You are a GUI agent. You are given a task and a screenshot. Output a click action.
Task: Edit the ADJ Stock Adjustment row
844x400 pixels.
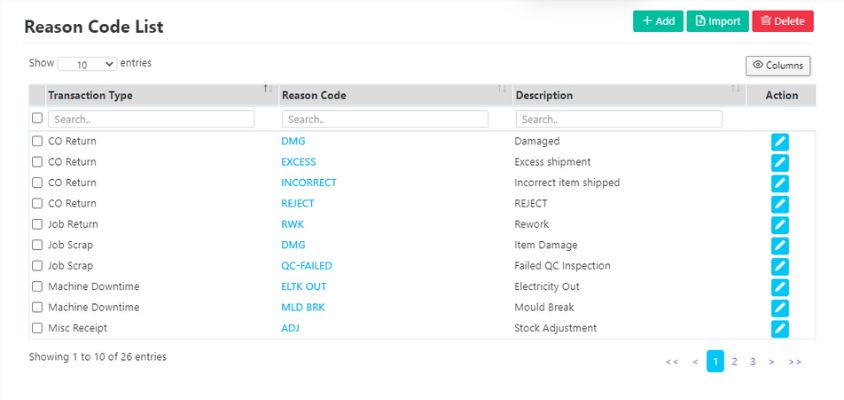(779, 328)
